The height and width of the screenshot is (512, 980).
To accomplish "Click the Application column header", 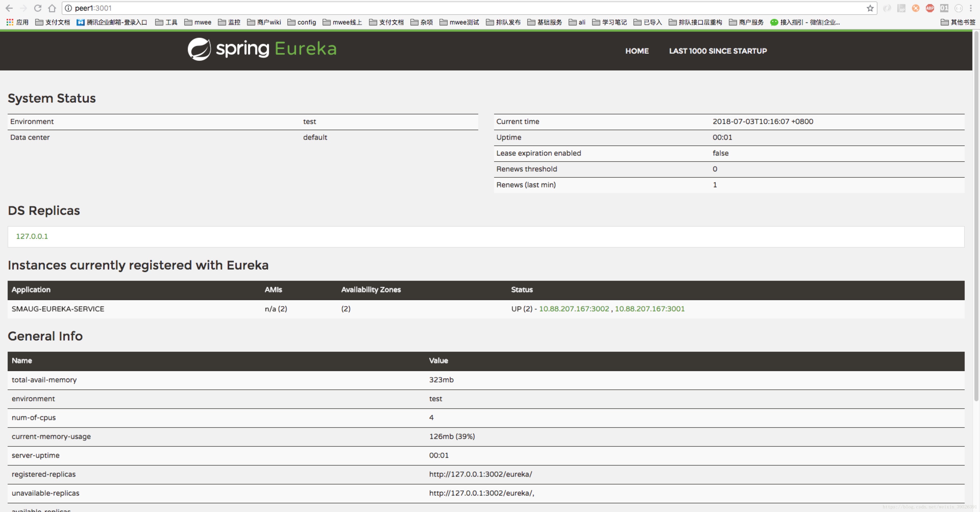I will coord(31,289).
